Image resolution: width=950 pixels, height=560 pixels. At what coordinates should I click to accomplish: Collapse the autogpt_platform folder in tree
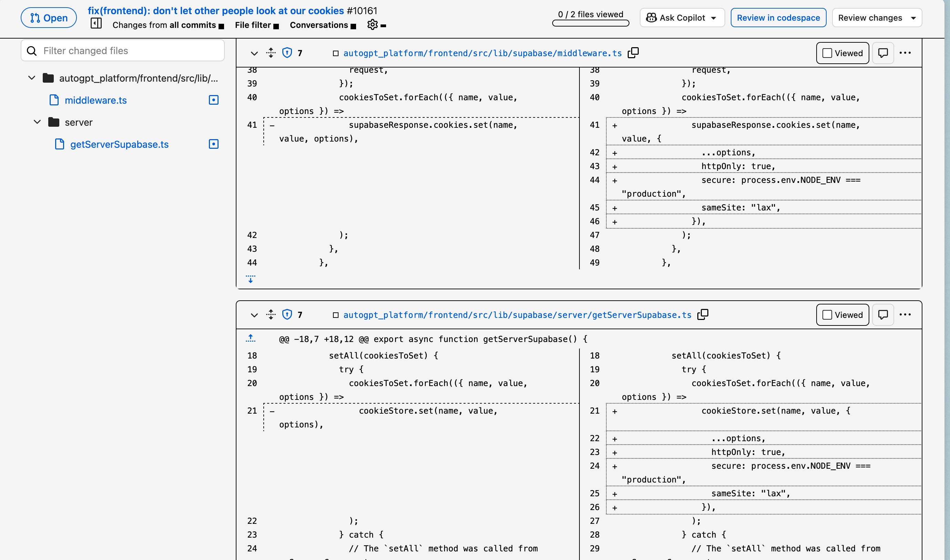32,78
